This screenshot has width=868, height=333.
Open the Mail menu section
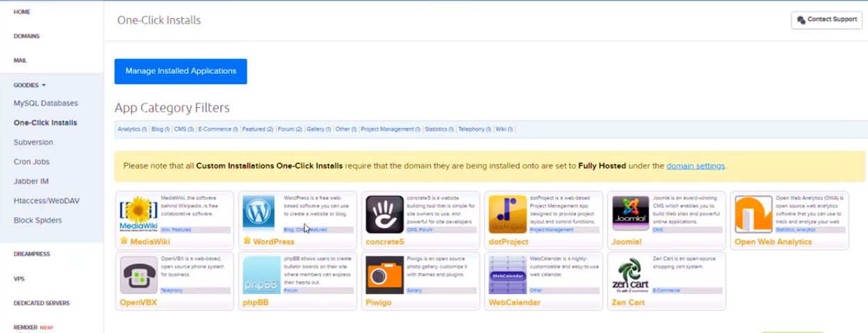point(20,60)
